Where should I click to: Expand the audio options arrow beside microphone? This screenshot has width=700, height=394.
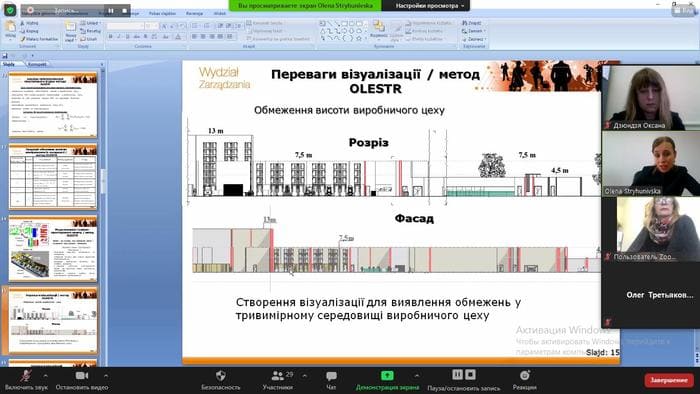click(46, 376)
